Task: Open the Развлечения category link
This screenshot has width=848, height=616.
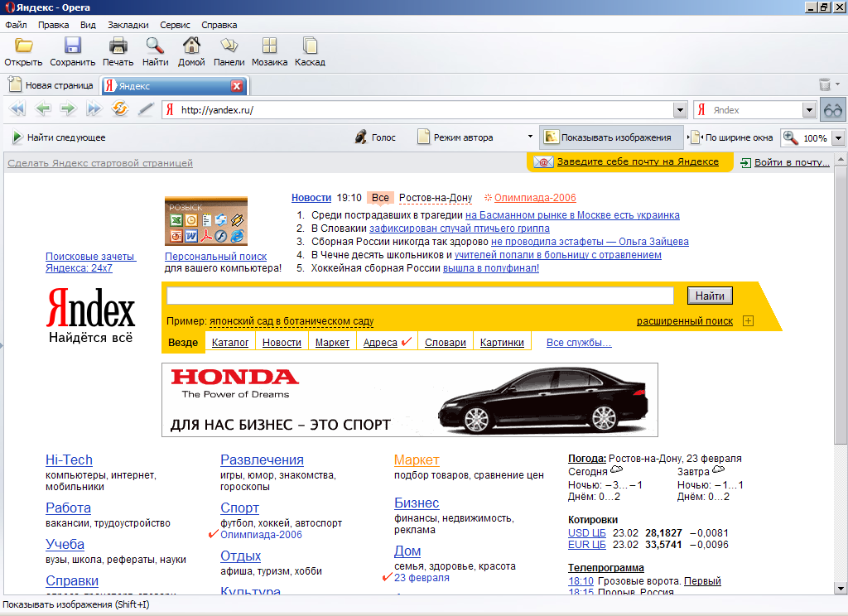Action: (x=262, y=460)
